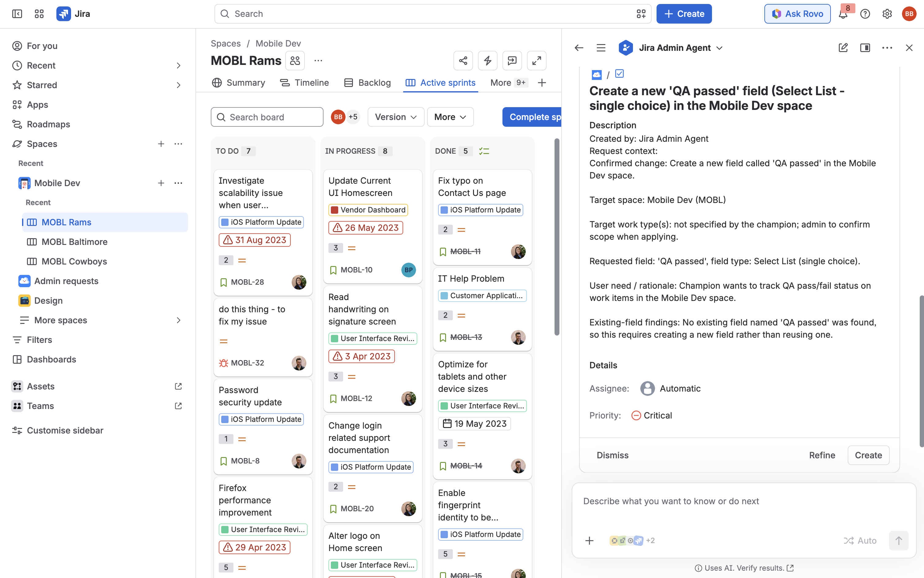Viewport: 924px width, 578px height.
Task: Enter full screen with the expand arrows icon
Action: point(536,60)
